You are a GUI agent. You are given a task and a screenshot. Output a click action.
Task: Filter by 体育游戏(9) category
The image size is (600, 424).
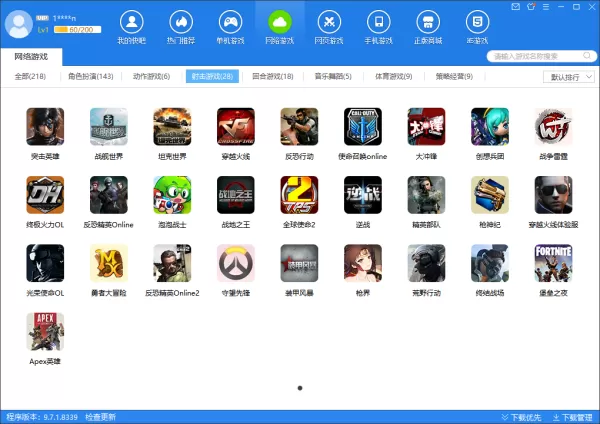393,77
